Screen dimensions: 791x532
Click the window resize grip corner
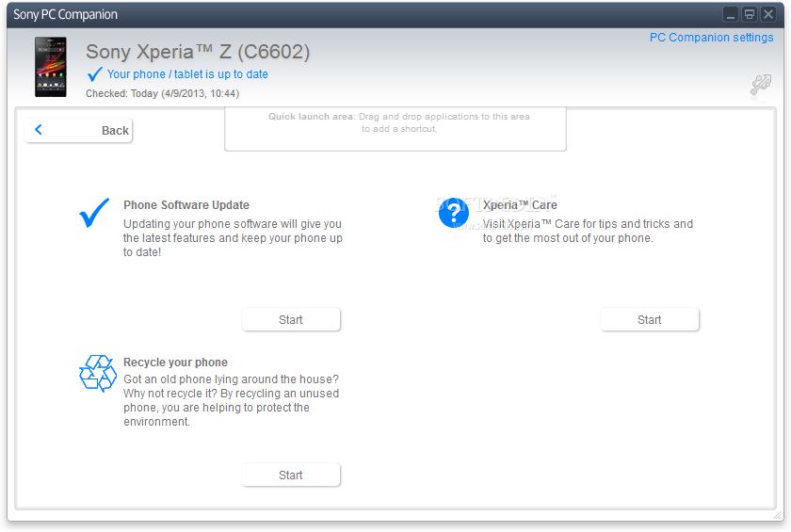point(778,515)
